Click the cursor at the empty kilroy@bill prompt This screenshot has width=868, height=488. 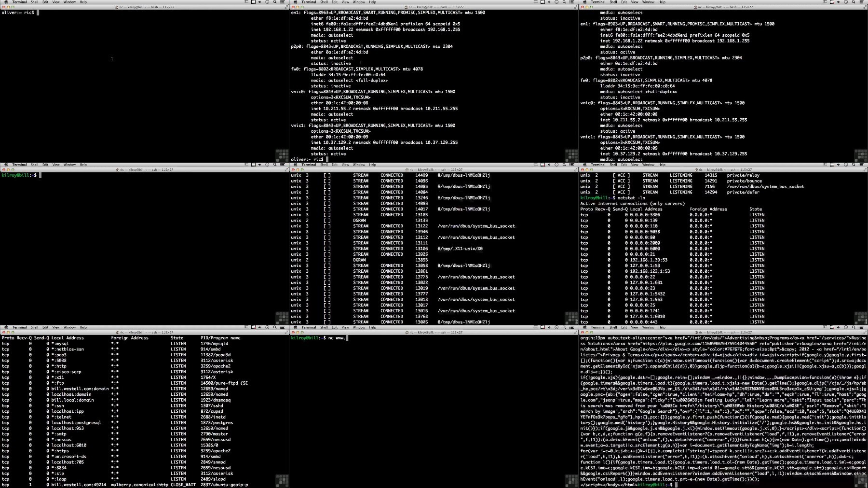(41, 175)
